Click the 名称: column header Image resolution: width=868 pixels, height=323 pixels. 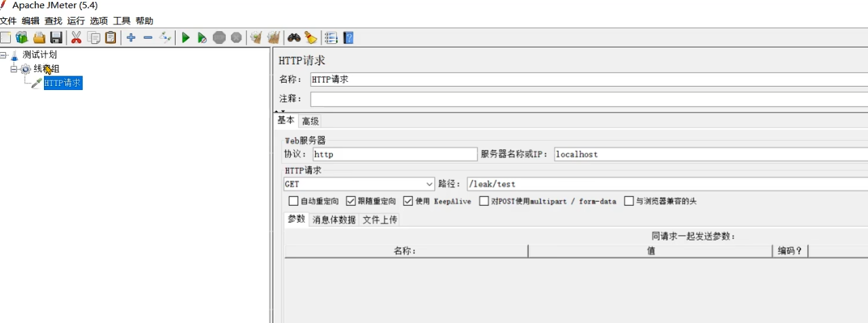tap(406, 251)
